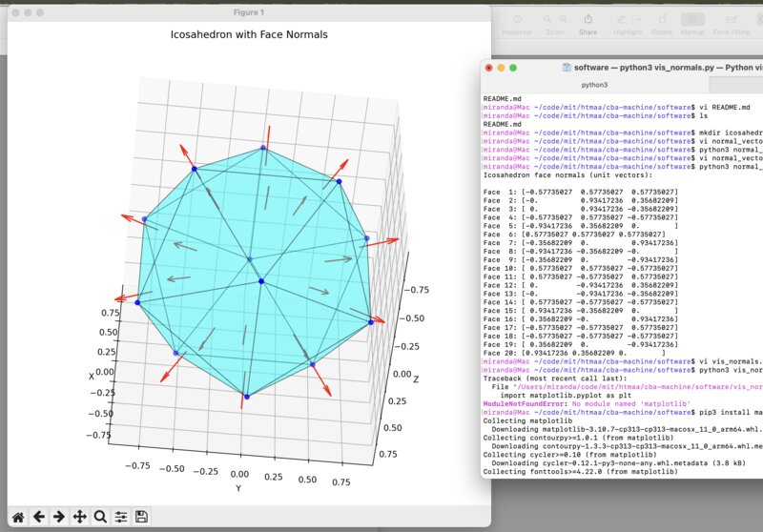Minimize the Terminal window with yellow button
Viewport: 763px width, 532px height.
503,68
